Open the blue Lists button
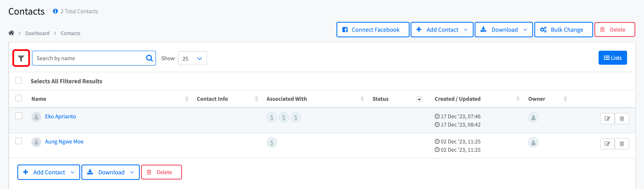Viewport: 644px width, 189px height. click(x=612, y=58)
